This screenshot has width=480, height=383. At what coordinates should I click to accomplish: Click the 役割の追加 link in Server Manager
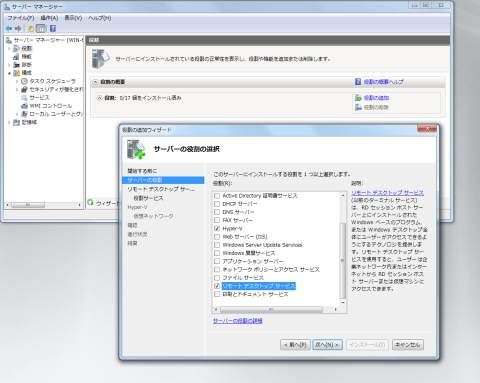(376, 98)
